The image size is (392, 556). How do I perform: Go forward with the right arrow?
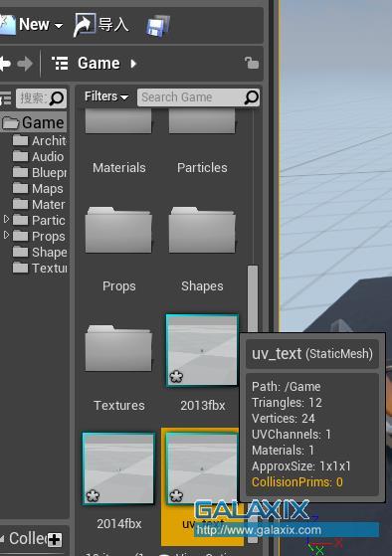(x=25, y=64)
